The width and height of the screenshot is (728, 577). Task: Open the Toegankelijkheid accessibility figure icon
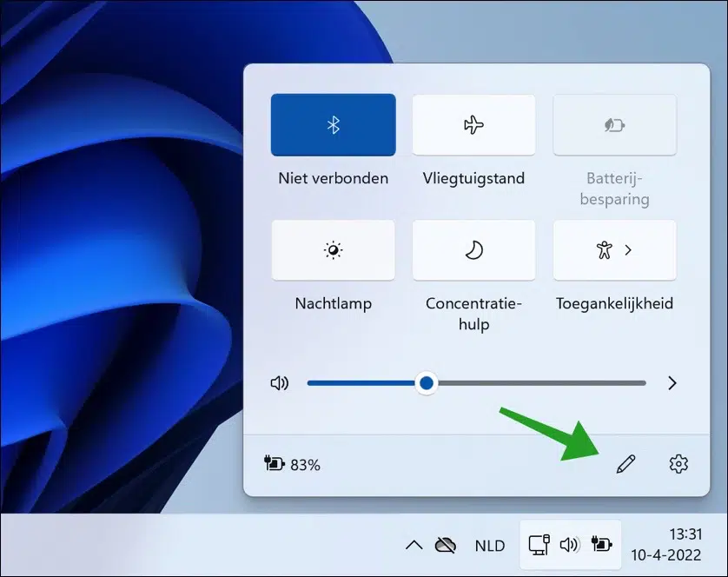pos(604,250)
